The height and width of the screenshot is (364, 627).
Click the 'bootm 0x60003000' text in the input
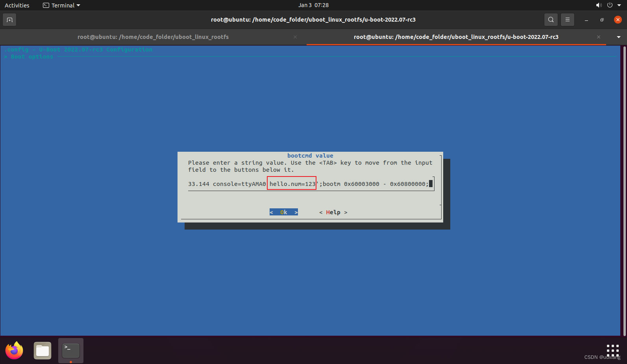[351, 184]
